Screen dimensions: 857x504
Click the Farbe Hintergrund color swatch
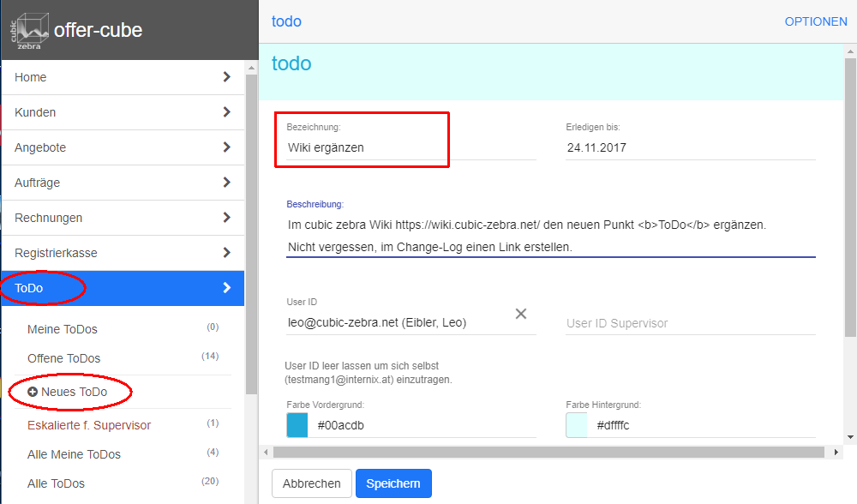point(578,425)
